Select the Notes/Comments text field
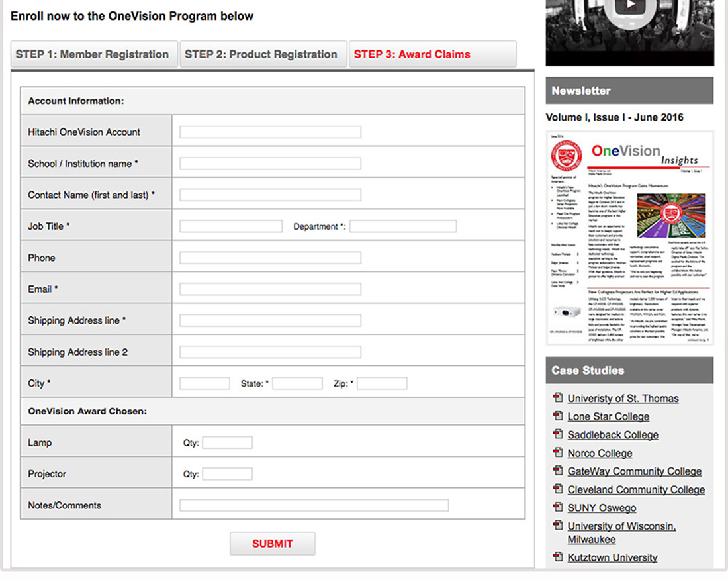This screenshot has height=580, width=728. pos(314,505)
